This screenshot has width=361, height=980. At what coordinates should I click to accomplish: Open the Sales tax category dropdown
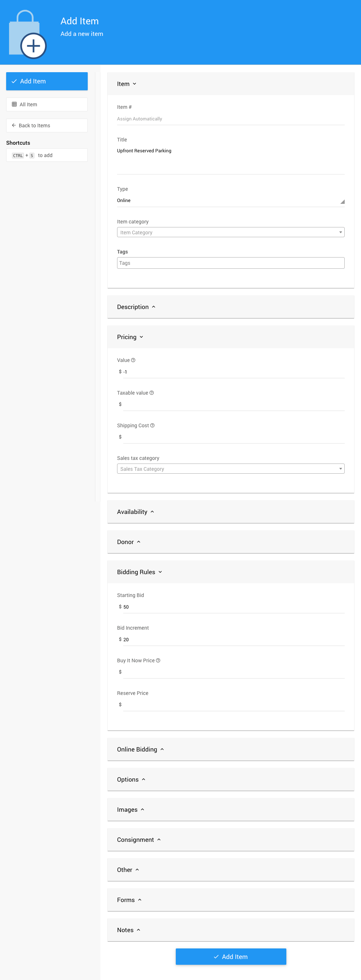(x=230, y=469)
